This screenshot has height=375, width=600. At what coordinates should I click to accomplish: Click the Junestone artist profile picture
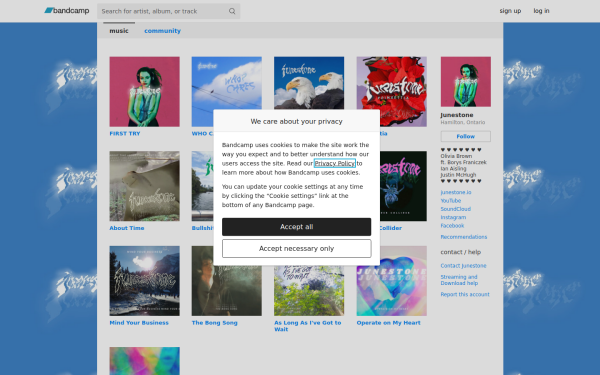click(x=466, y=82)
